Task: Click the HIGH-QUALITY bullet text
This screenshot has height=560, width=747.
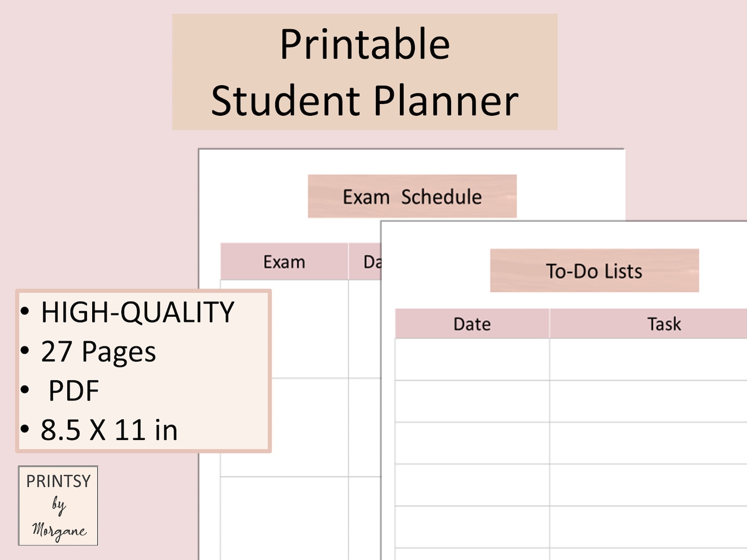Action: coord(137,312)
